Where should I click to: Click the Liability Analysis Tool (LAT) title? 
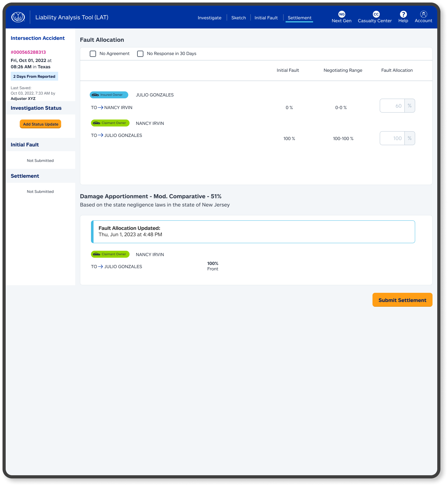[x=72, y=17]
